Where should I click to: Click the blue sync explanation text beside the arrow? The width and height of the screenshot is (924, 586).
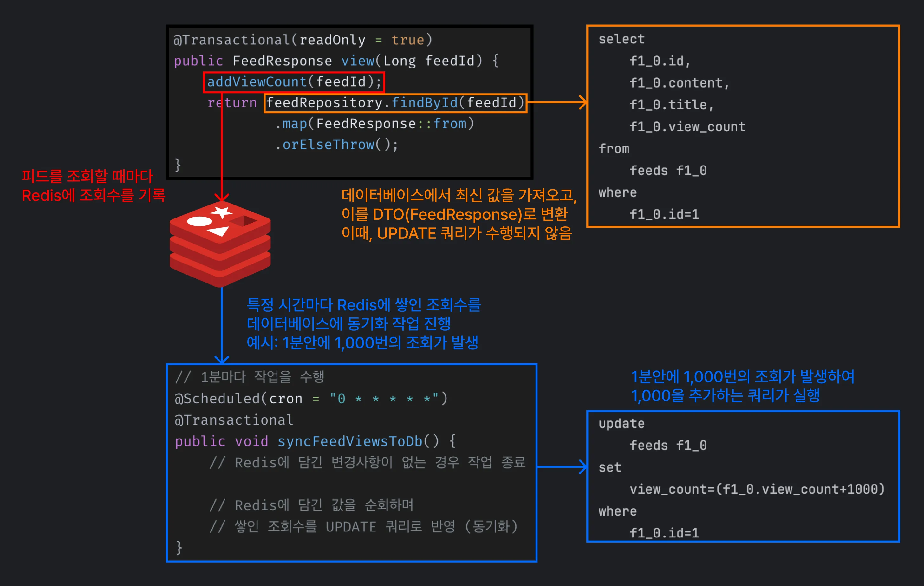(363, 323)
